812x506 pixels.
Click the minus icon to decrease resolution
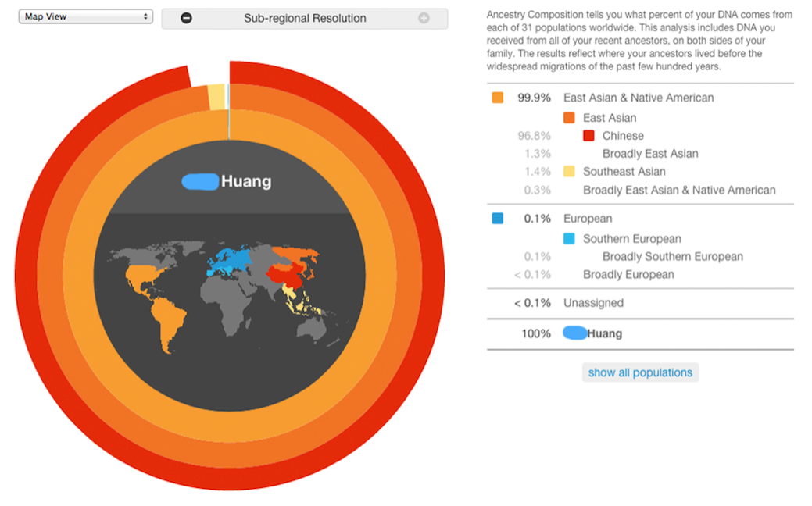(186, 18)
